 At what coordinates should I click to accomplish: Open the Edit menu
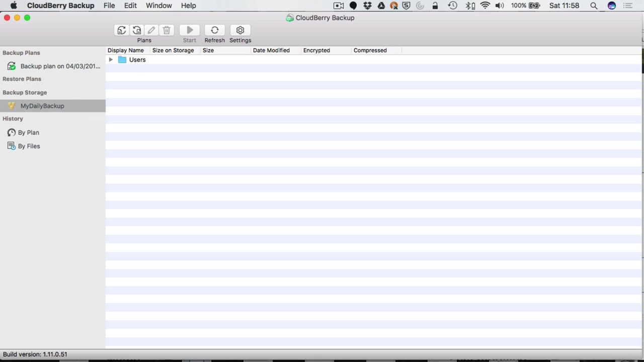tap(130, 6)
